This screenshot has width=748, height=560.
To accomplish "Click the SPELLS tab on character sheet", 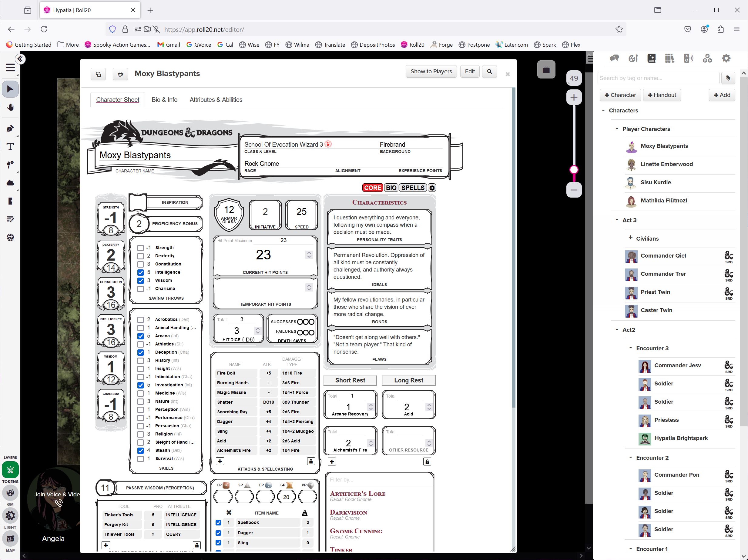I will pos(413,188).
